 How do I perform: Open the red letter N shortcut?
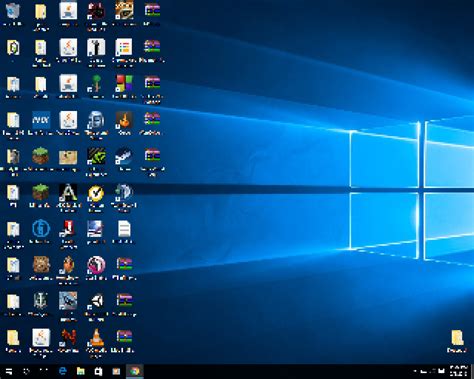(x=68, y=338)
